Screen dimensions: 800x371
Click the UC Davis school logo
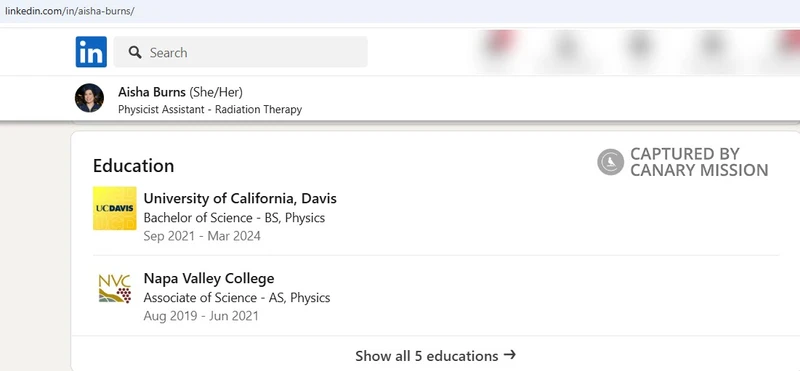[114, 208]
